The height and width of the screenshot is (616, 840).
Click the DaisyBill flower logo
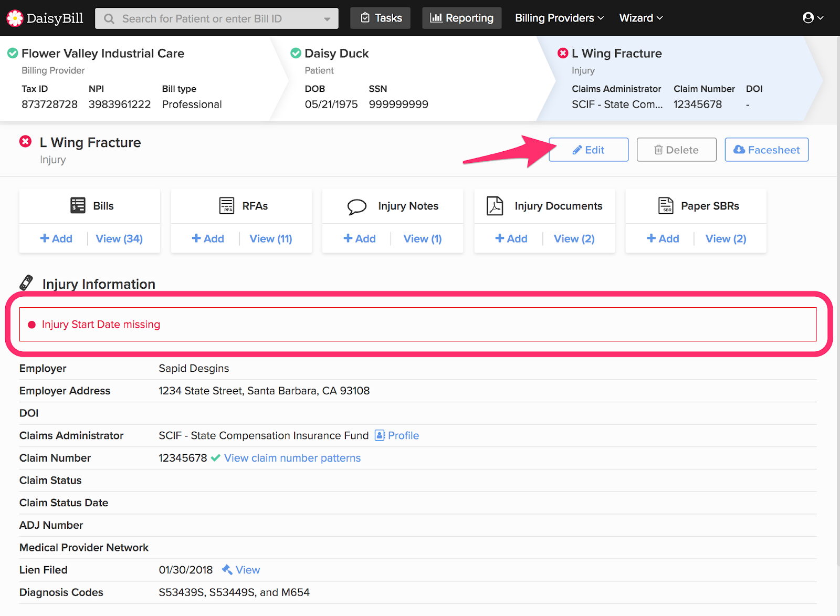coord(15,18)
